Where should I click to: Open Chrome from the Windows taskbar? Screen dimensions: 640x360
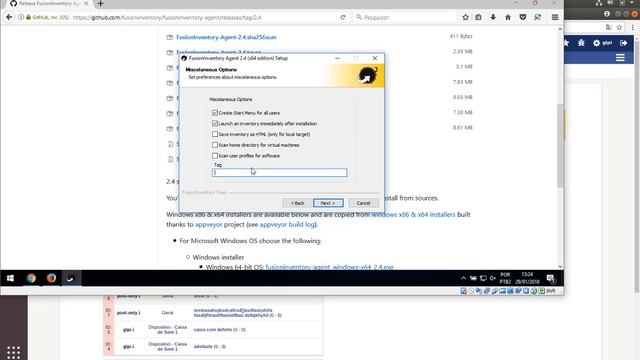pos(31,278)
